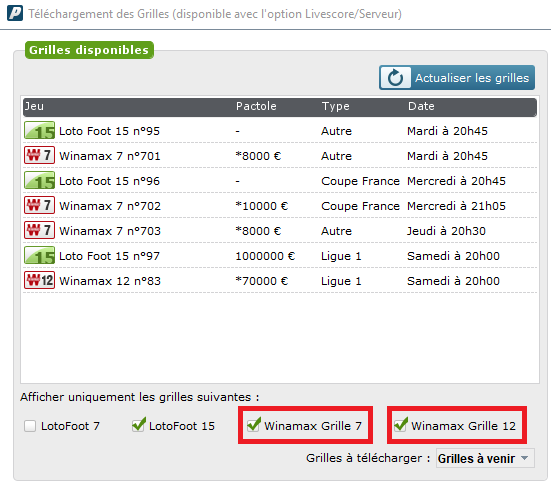
Task: Click Actualiser les grilles button
Action: coord(457,78)
